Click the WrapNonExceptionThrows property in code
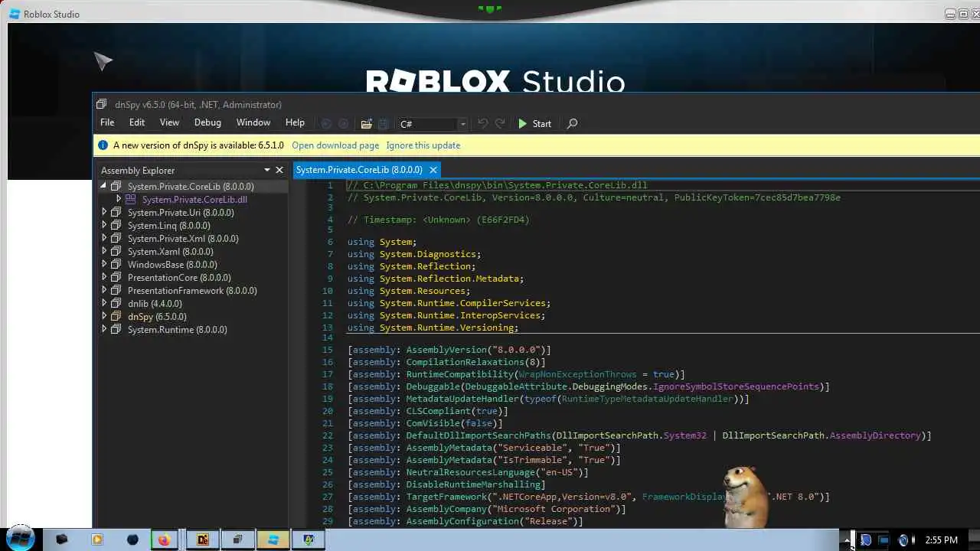The image size is (980, 551). [x=577, y=374]
